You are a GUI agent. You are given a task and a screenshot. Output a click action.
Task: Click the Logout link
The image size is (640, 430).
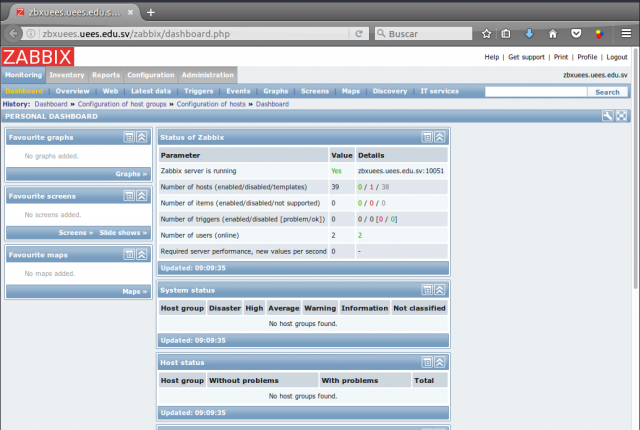[x=617, y=57]
